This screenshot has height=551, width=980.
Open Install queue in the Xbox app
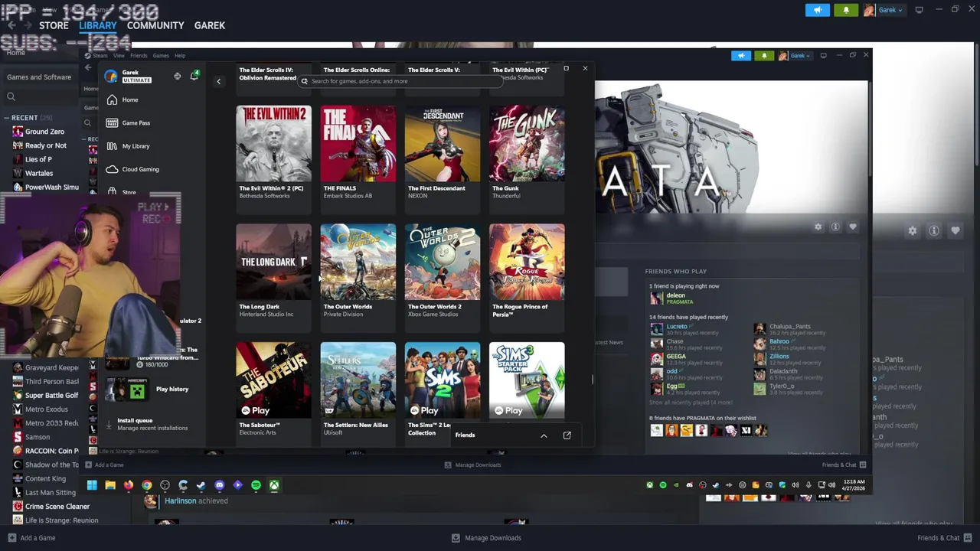pyautogui.click(x=145, y=424)
